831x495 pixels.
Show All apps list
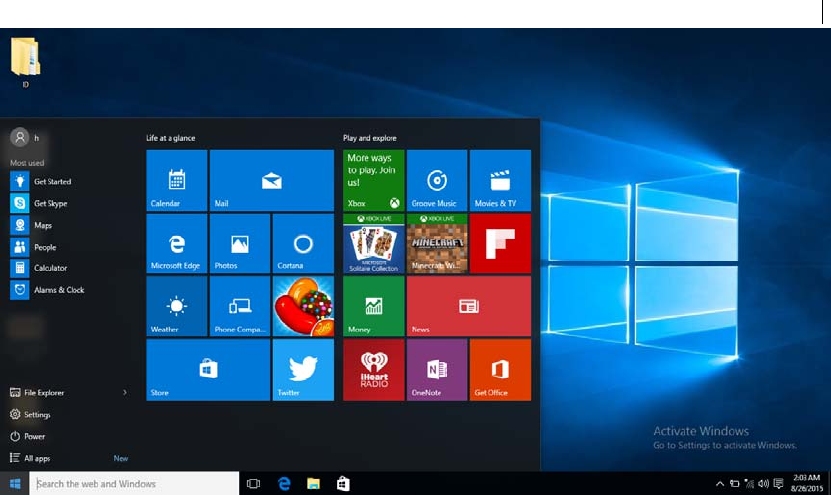[x=30, y=458]
